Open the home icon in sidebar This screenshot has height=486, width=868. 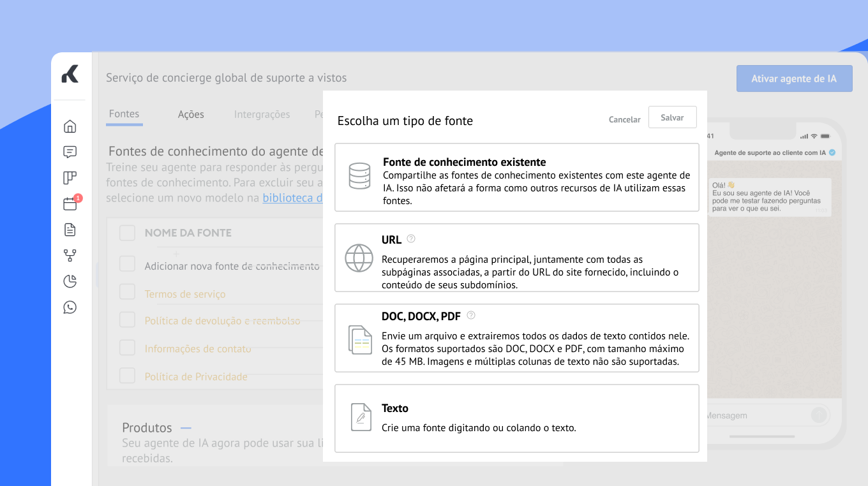pos(70,126)
